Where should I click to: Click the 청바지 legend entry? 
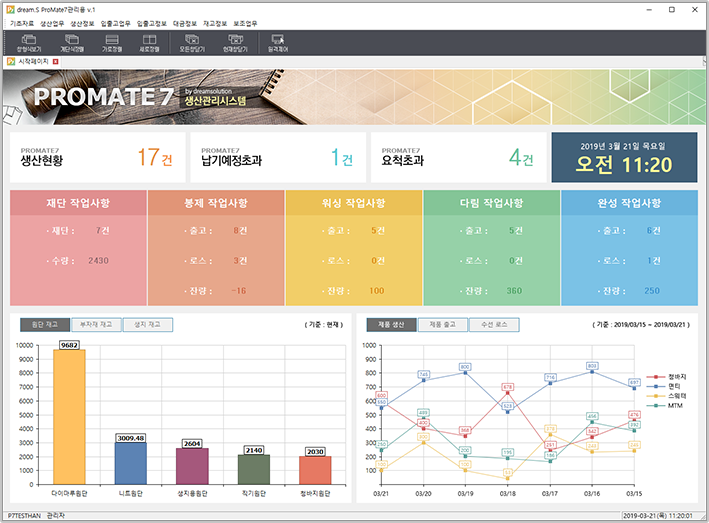[666, 377]
